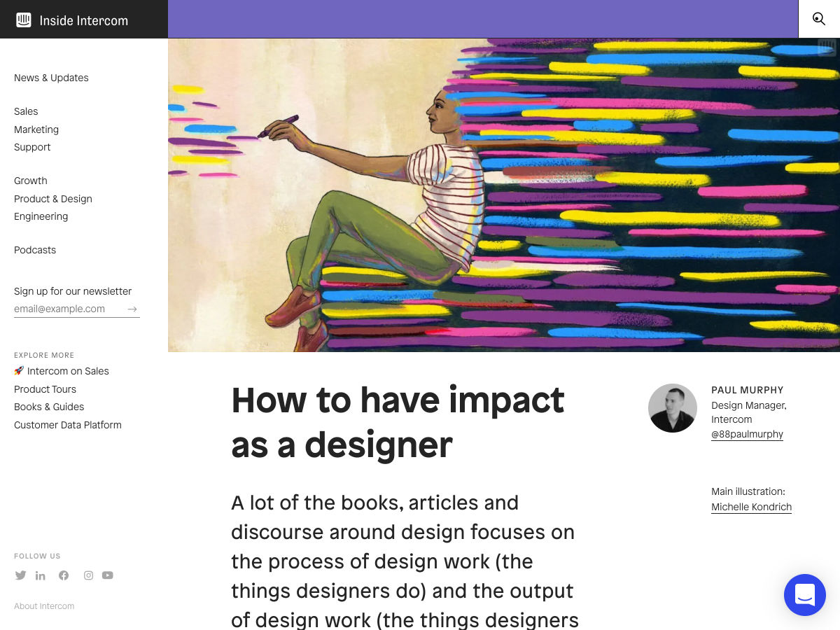The image size is (840, 630).
Task: Open the Books & Guides link
Action: coord(49,407)
